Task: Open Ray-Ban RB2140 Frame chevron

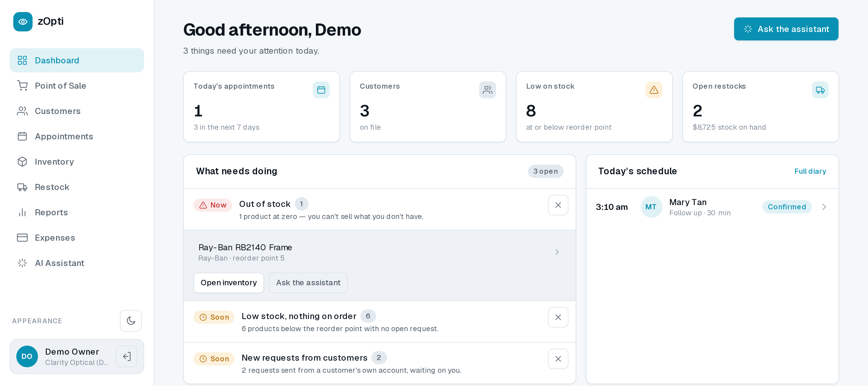Action: coord(557,252)
